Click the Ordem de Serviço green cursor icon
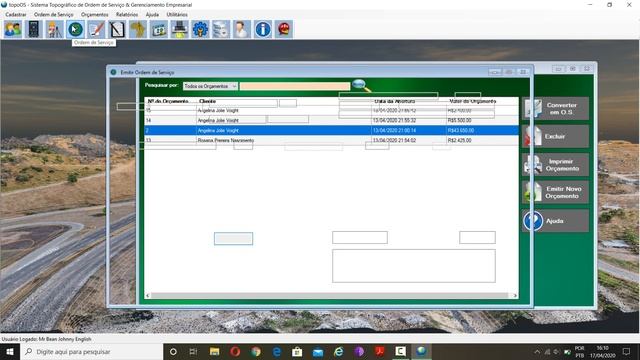This screenshot has width=640, height=360. [76, 29]
